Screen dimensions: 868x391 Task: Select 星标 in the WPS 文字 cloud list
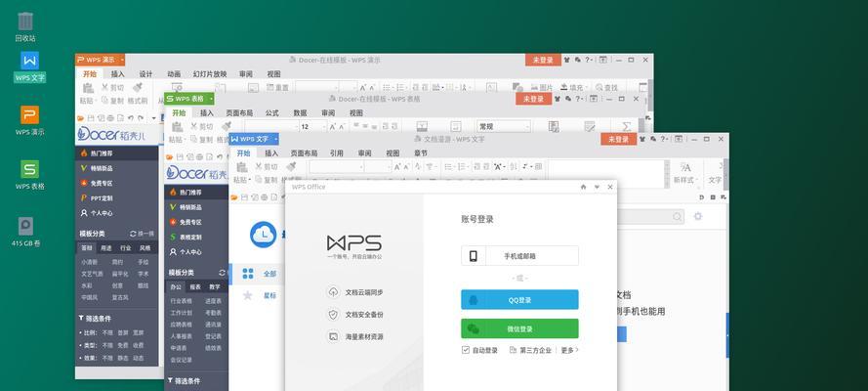(x=259, y=296)
